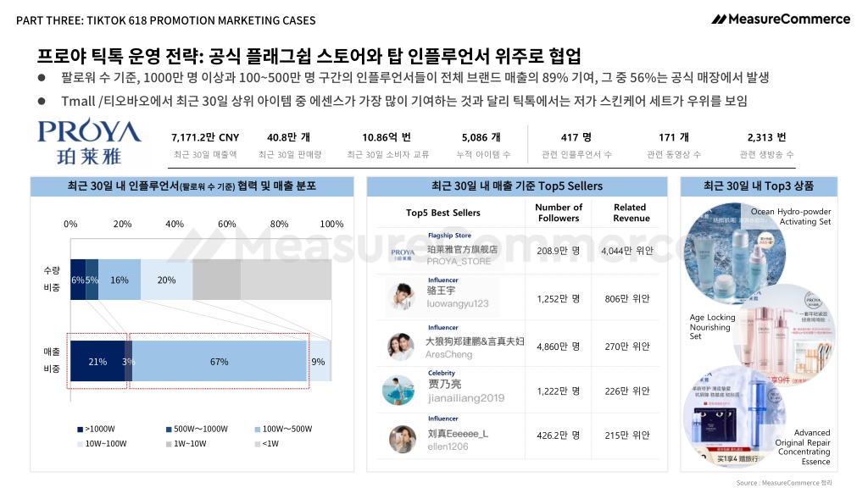The image size is (868, 488).
Task: Select the PROYA_STORE flagship store avatar
Action: (x=403, y=254)
